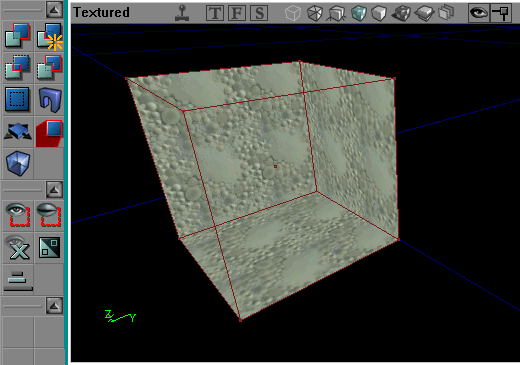Hide selected actors with closed-eye icon
The image size is (520, 365).
50,215
